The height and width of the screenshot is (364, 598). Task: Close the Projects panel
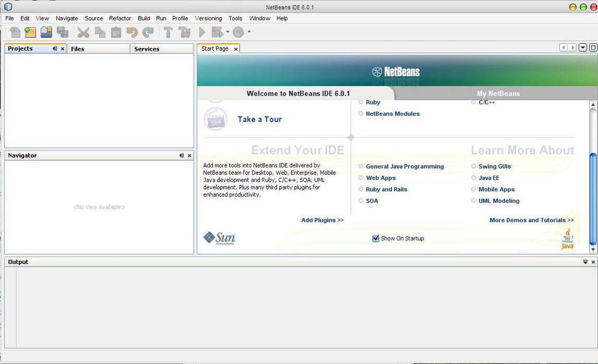[62, 49]
